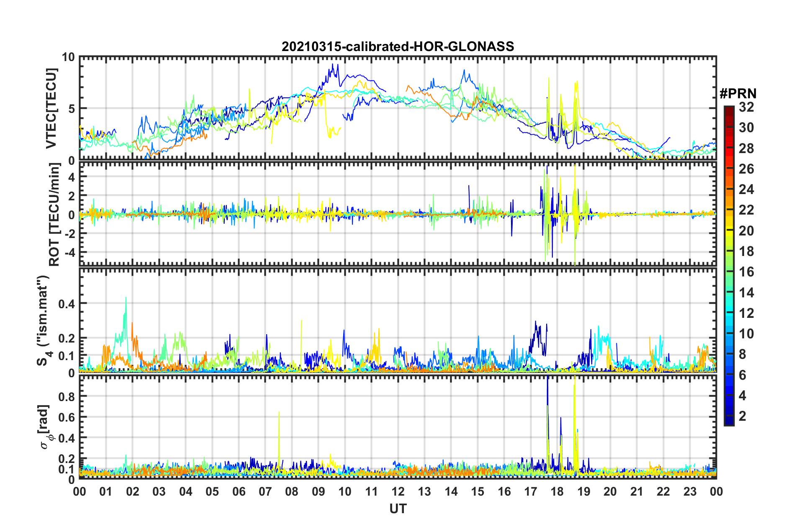Click the "#PRN" colorbar heading
This screenshot has width=796, height=532.
click(x=738, y=94)
